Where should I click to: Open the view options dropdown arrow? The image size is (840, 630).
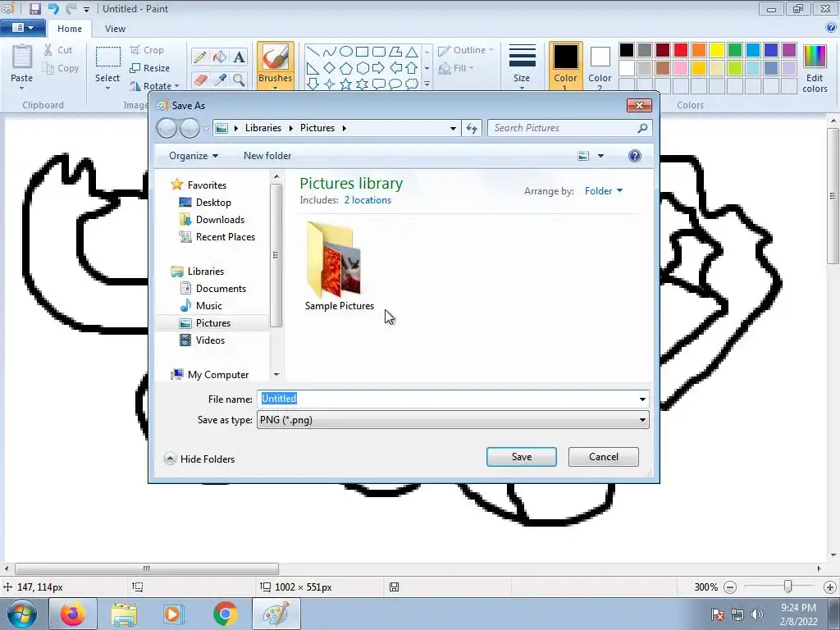[x=600, y=156]
